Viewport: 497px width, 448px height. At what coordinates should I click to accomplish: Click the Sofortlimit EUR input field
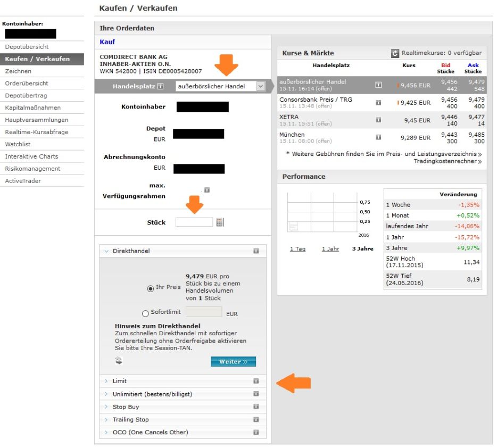coord(204,312)
